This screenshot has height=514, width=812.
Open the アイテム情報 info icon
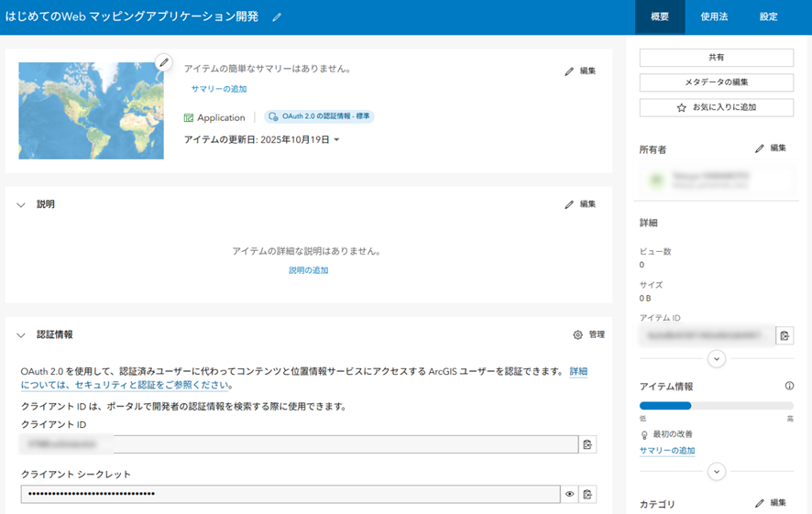tap(789, 386)
